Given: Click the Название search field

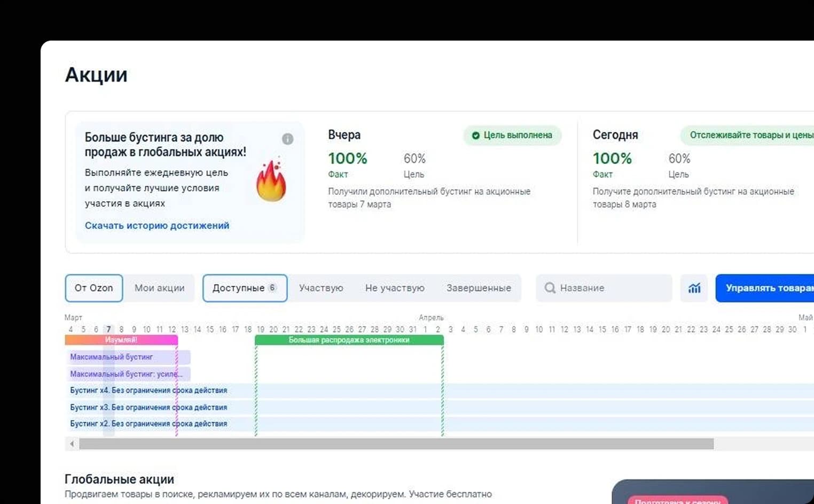Looking at the screenshot, I should tap(604, 288).
